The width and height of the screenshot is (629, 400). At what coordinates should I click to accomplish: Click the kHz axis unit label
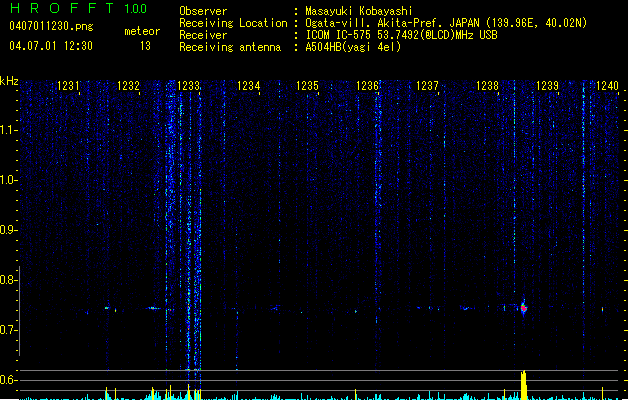point(9,81)
